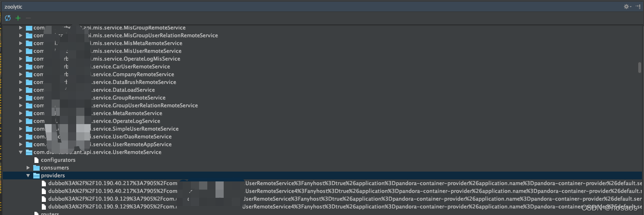Click folder icon of UserRemoteAppService row
The height and width of the screenshot is (215, 644).
(x=29, y=145)
